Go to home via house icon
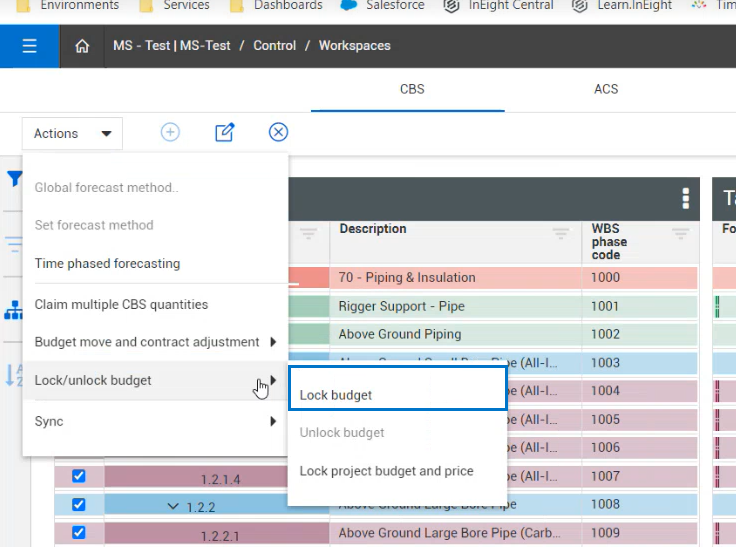The image size is (736, 547). click(82, 46)
